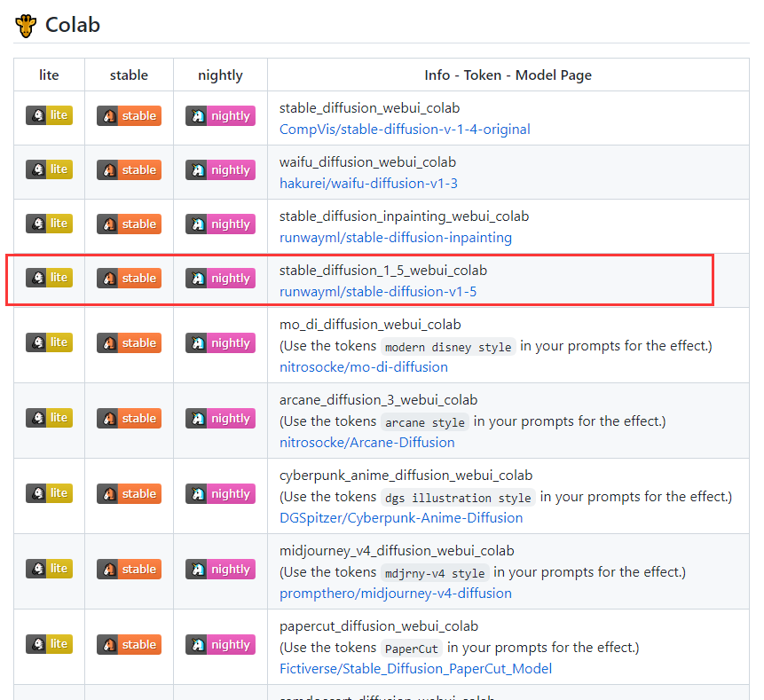Image resolution: width=764 pixels, height=700 pixels.
Task: Select the nightly badge in the mo_di_diffusion_webui_colab row
Action: pos(220,343)
